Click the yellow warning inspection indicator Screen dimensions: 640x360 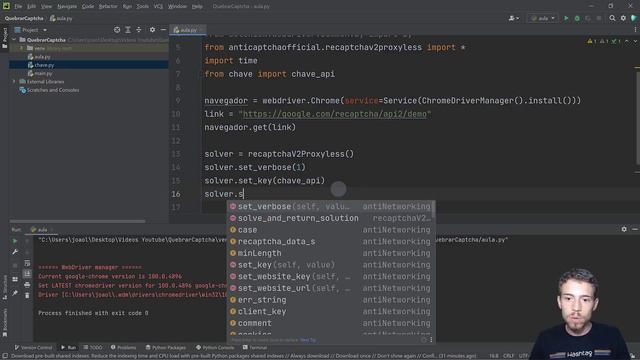[x=592, y=41]
